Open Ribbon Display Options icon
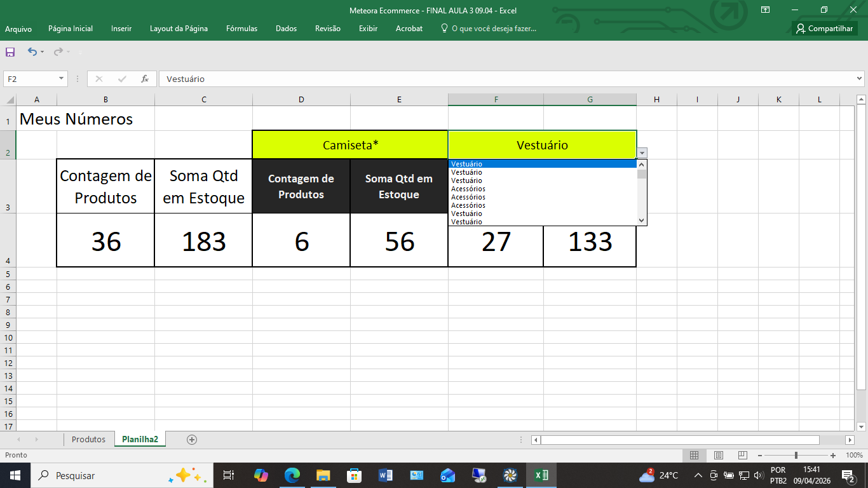 coord(765,10)
